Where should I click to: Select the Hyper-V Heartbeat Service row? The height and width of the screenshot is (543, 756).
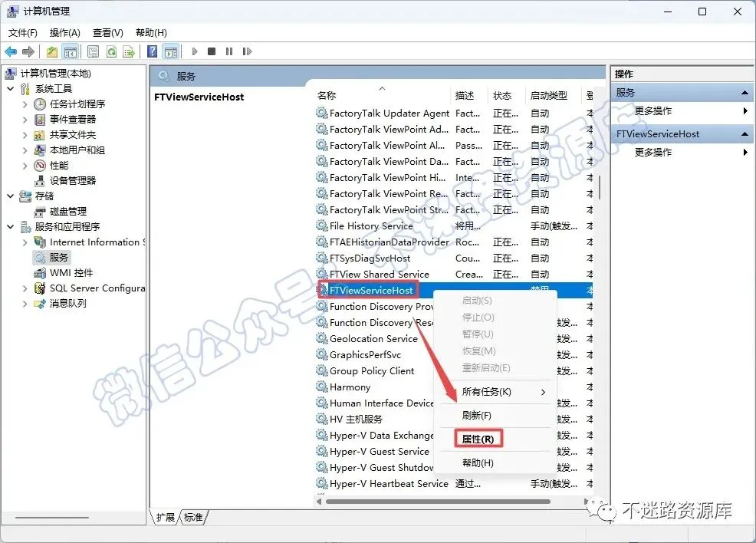point(454,483)
